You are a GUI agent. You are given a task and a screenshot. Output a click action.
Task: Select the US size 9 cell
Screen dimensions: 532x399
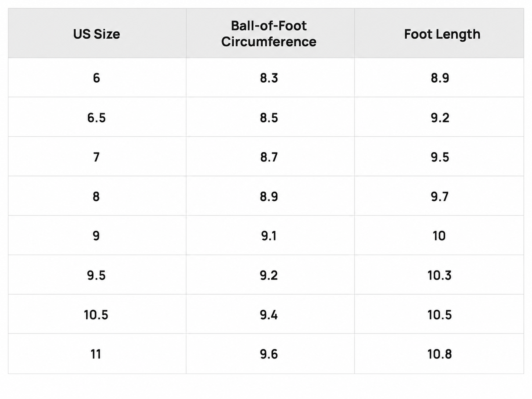[96, 236]
